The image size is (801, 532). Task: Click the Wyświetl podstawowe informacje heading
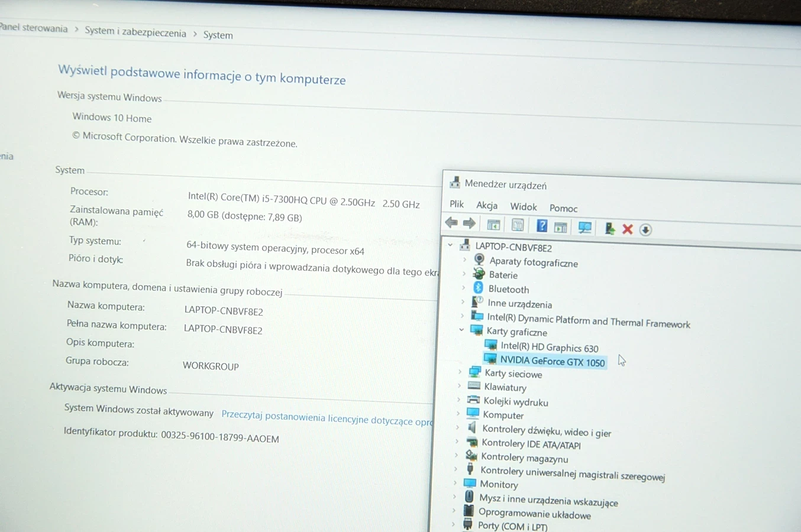202,74
